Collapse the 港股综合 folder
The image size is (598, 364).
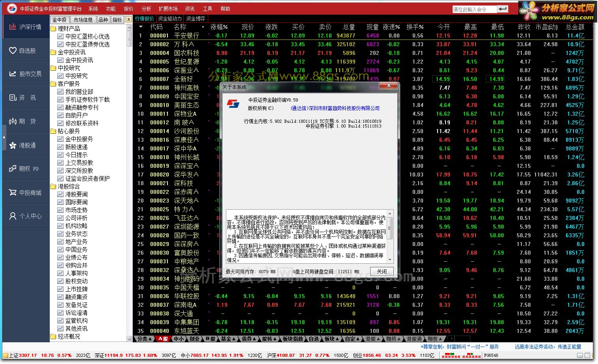click(x=53, y=186)
